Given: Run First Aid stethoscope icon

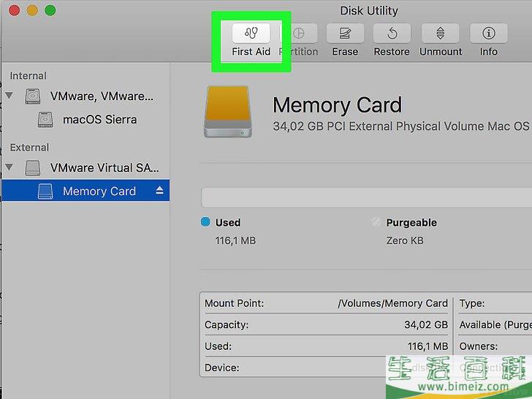Looking at the screenshot, I should click(251, 33).
